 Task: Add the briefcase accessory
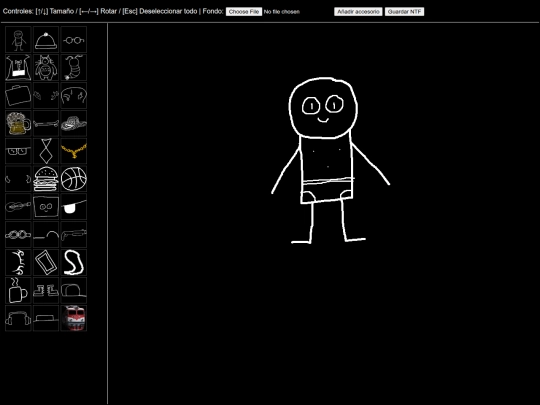click(18, 95)
